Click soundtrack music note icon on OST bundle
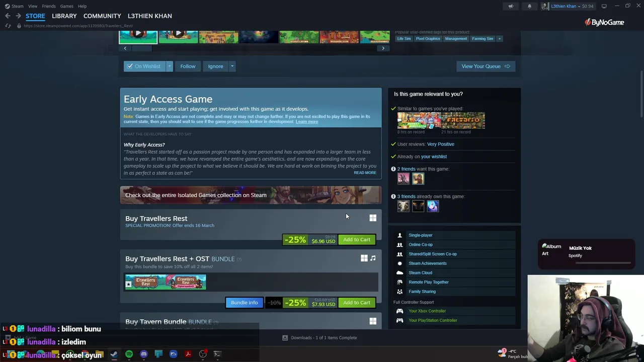 373,258
